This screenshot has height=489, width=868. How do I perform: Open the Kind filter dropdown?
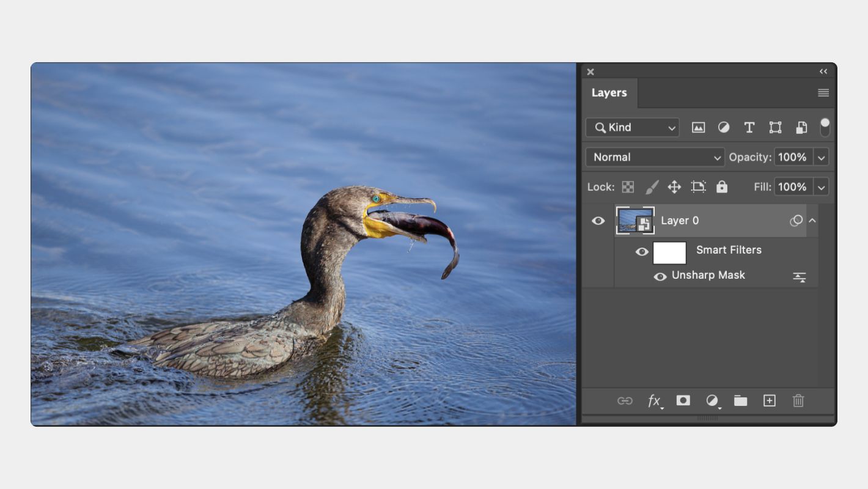[631, 127]
